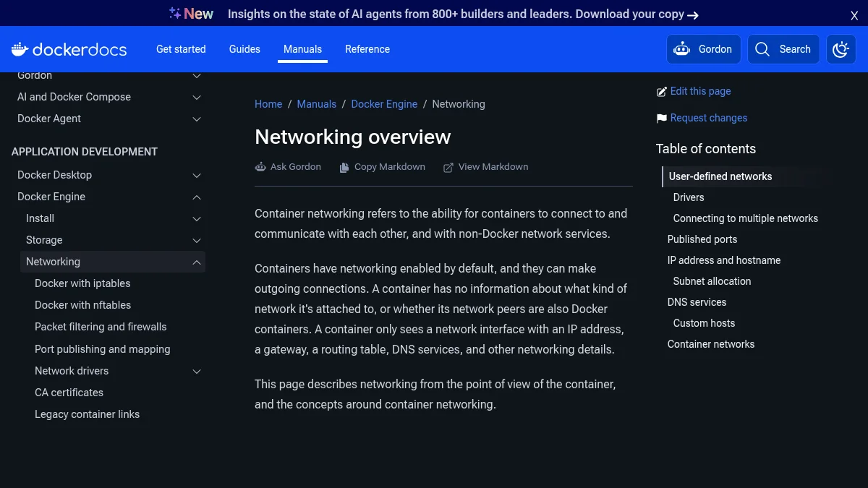Viewport: 868px width, 488px height.
Task: Go to Home breadcrumb link
Action: pos(268,104)
